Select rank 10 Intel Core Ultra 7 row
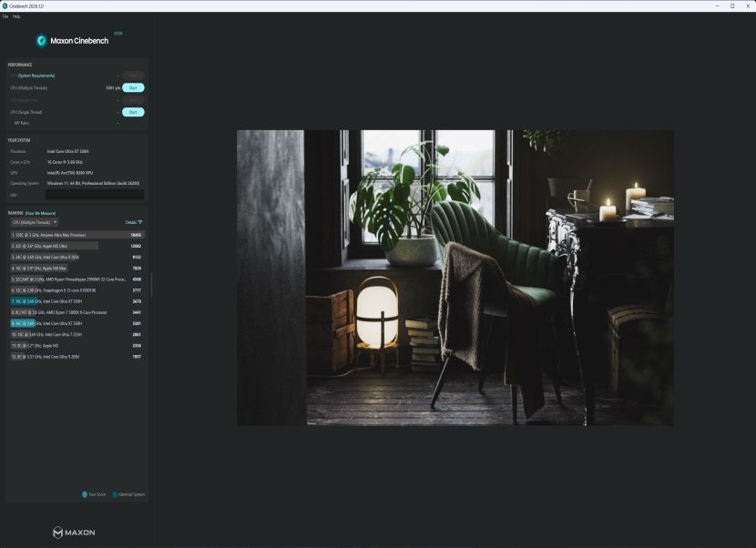This screenshot has width=756, height=548. (77, 334)
